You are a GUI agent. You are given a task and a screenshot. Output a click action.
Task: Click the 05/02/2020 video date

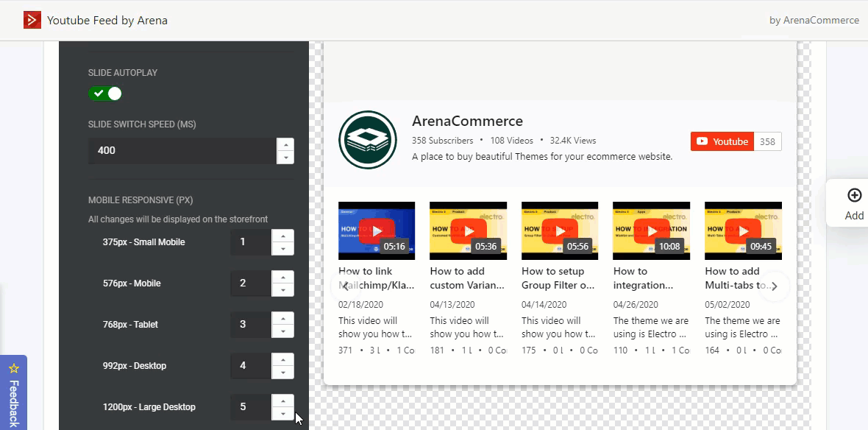point(728,305)
